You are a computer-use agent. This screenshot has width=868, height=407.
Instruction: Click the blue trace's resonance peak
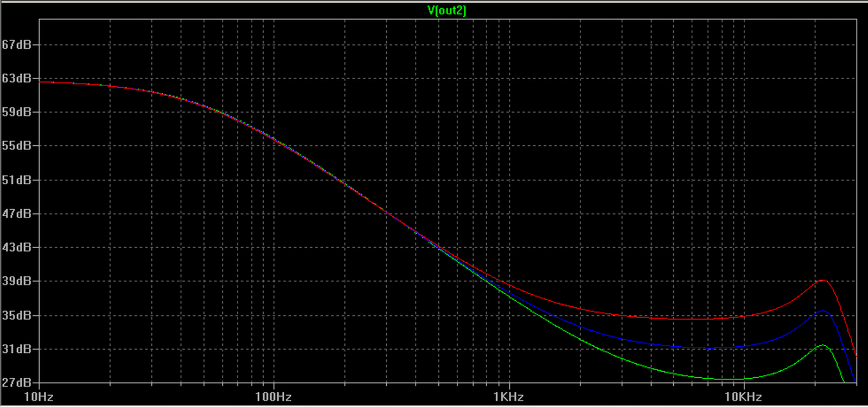(823, 311)
